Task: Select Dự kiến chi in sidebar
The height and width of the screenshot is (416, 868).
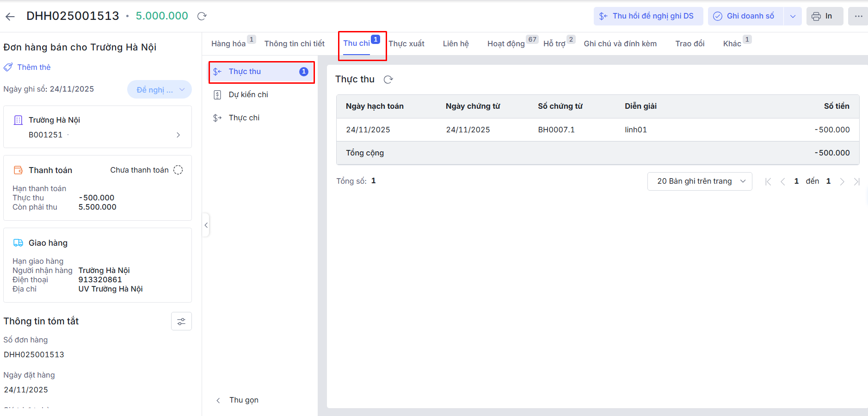Action: [x=248, y=95]
